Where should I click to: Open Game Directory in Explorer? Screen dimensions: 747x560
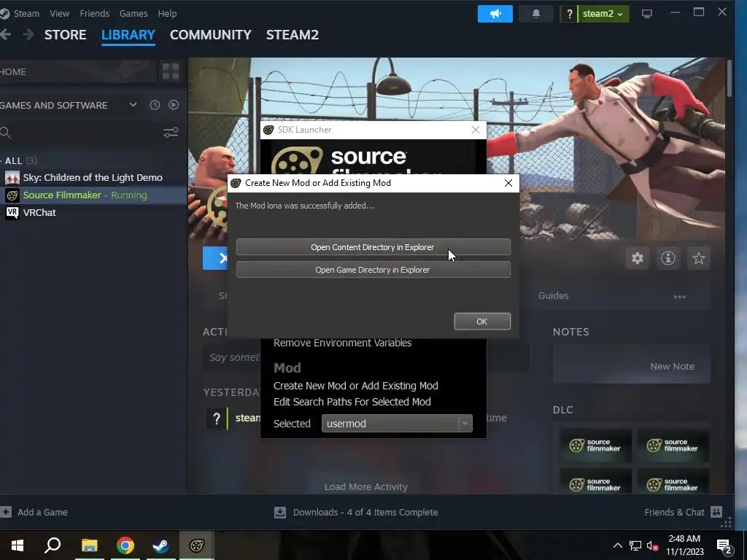coord(373,270)
